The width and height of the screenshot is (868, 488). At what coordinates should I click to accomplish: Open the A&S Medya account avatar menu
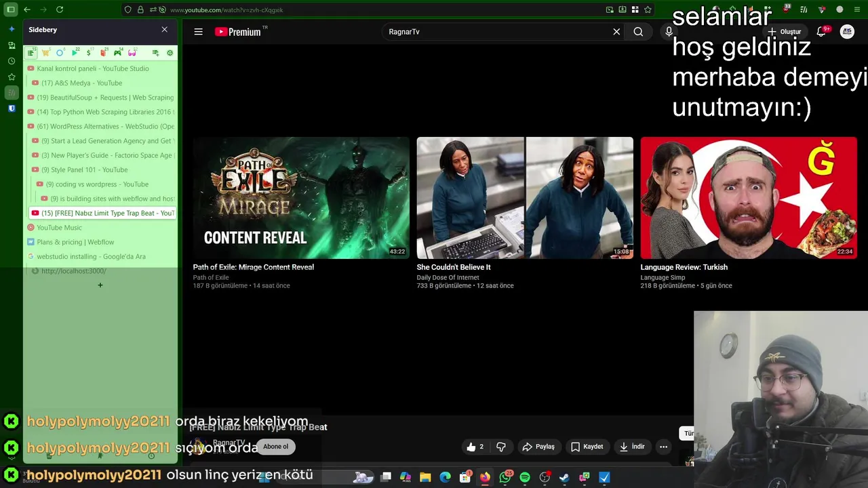847,32
